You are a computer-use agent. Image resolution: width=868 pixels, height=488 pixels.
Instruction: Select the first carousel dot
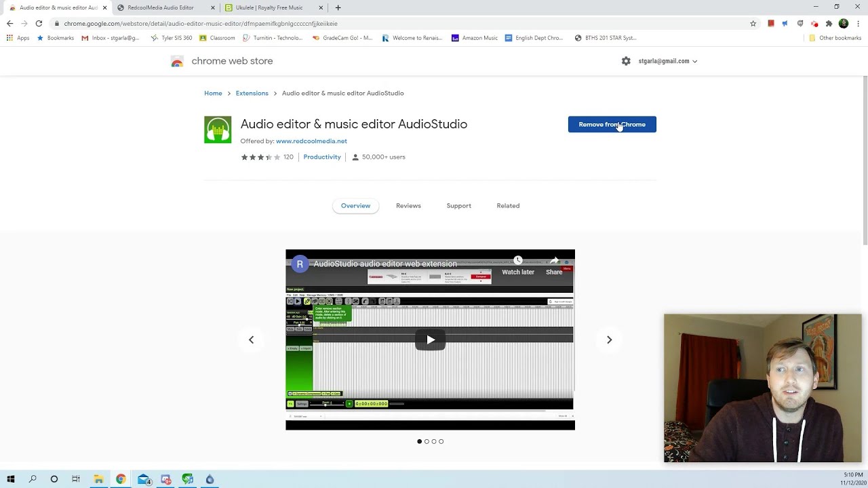click(x=419, y=441)
